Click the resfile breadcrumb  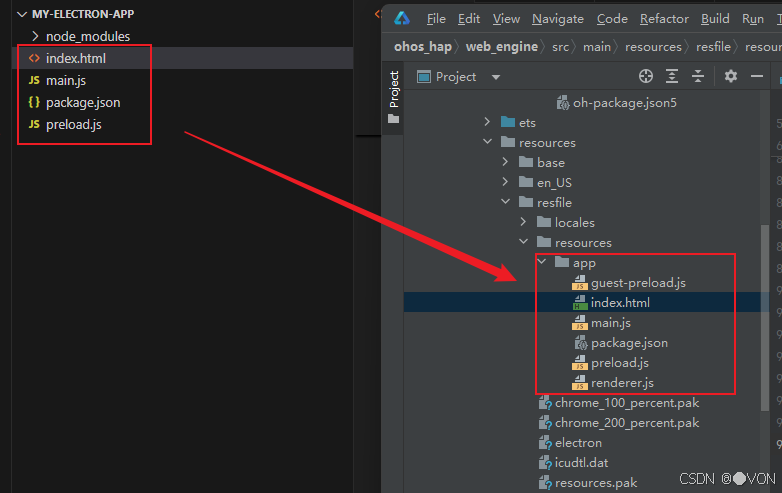(713, 47)
